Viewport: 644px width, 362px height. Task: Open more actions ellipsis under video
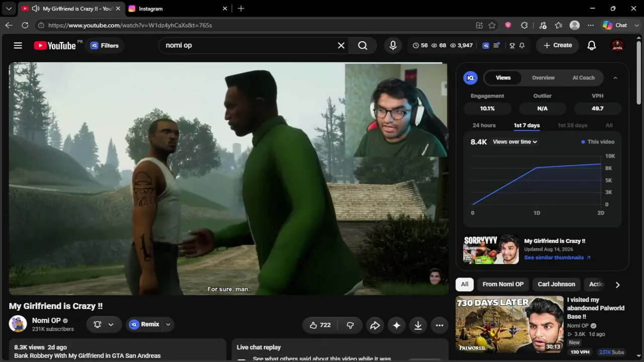coord(439,325)
